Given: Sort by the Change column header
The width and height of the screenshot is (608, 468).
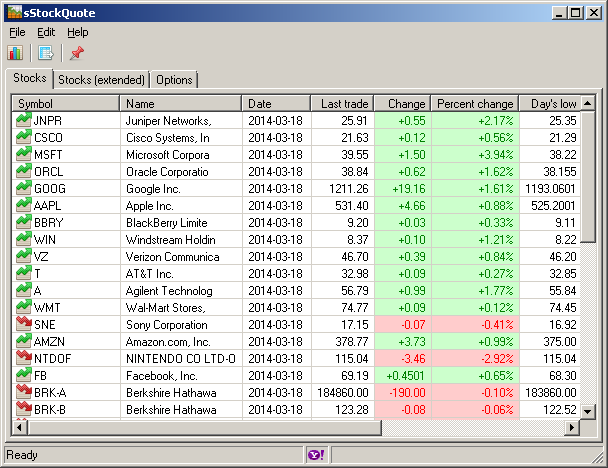Looking at the screenshot, I should [402, 104].
